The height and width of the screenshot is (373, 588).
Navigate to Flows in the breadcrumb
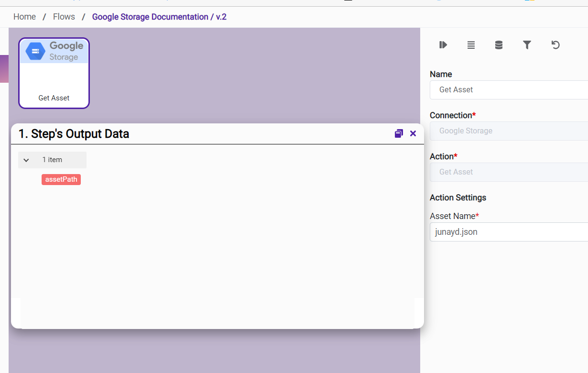[x=64, y=17]
